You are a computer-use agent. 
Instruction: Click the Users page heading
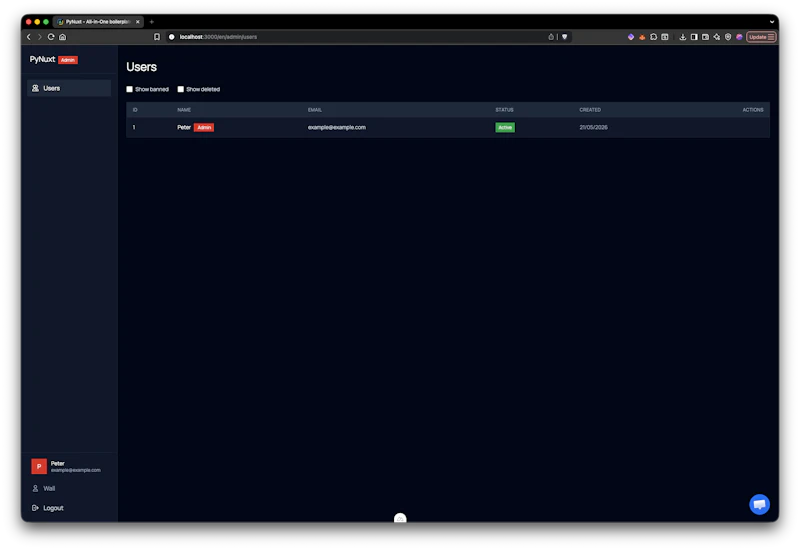[x=141, y=67]
